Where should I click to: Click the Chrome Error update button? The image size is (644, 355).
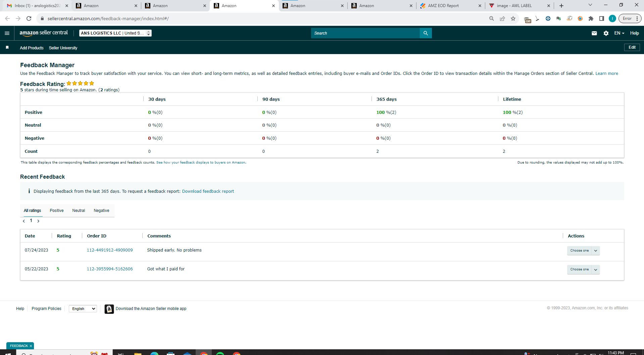tap(627, 18)
